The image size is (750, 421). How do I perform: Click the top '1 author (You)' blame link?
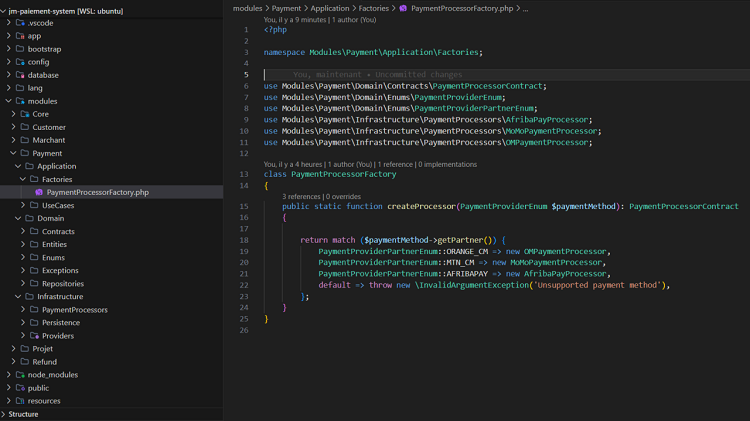[354, 20]
